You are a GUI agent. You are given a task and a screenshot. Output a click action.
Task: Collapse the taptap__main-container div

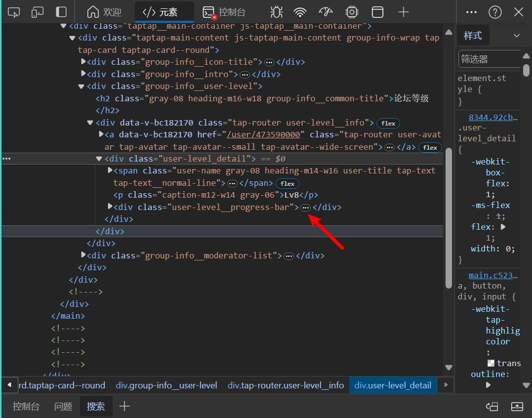pos(63,26)
